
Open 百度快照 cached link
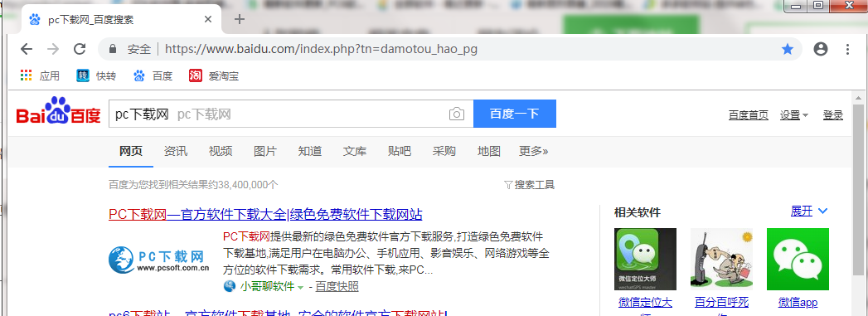point(337,287)
